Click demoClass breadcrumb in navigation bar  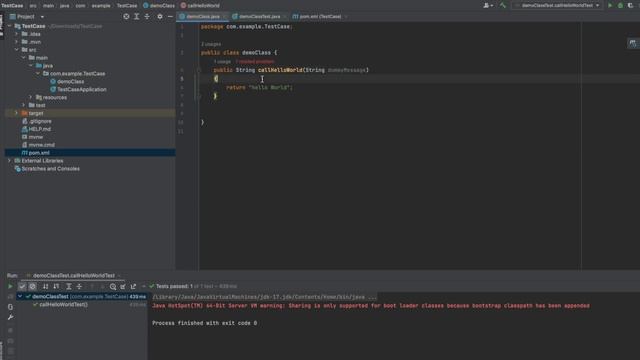pos(159,5)
